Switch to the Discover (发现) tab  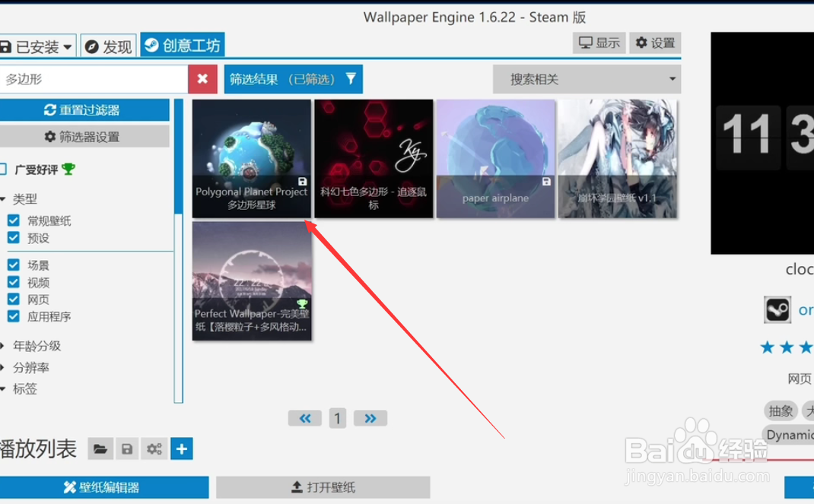109,46
